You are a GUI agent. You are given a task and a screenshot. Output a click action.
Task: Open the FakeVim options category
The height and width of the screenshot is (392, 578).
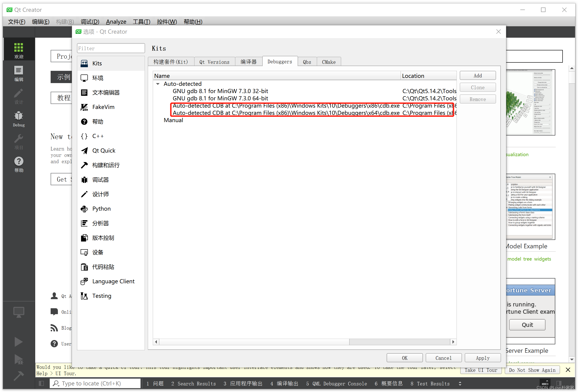pos(103,107)
